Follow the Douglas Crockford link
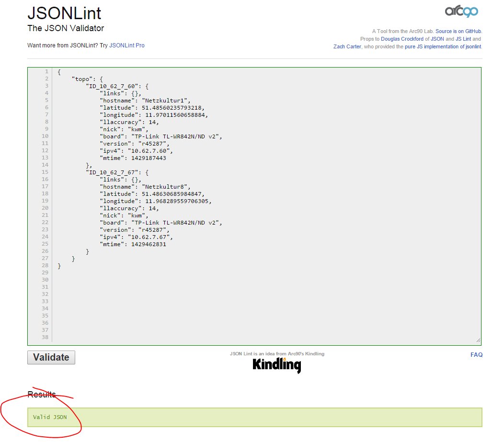The width and height of the screenshot is (504, 442). click(x=402, y=39)
